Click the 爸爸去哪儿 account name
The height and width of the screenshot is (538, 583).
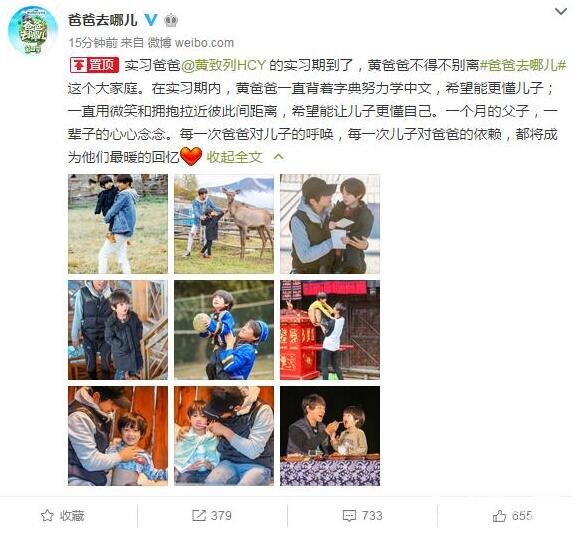pos(102,20)
